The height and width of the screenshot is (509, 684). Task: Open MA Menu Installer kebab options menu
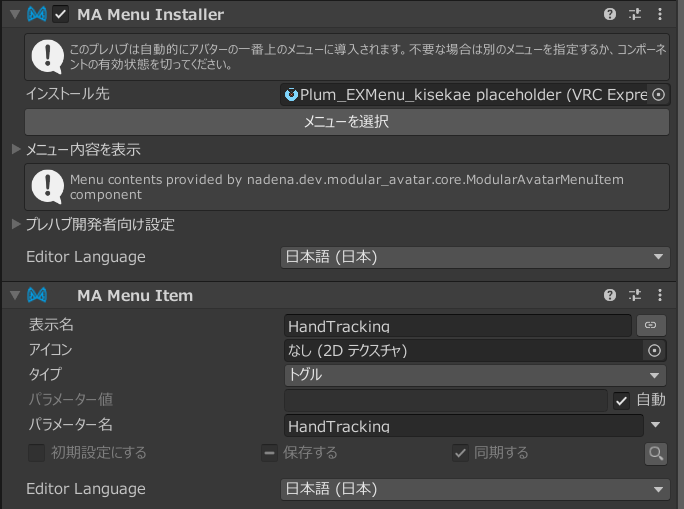point(659,14)
